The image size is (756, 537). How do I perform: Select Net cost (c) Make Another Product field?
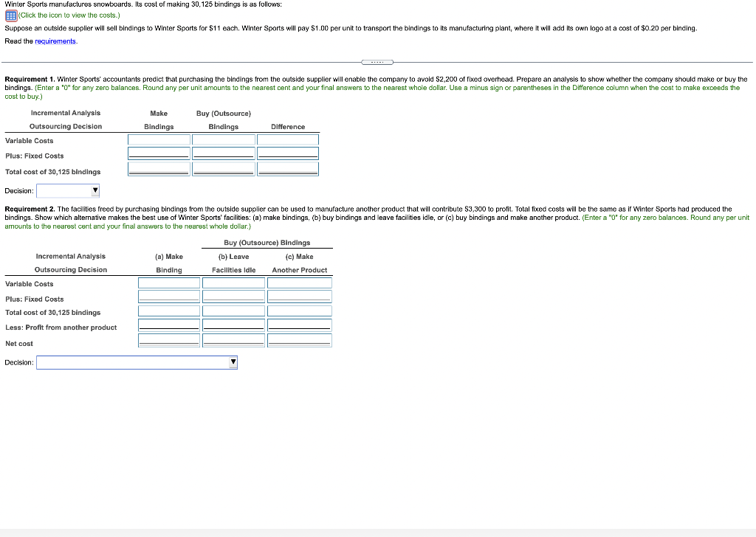click(300, 341)
